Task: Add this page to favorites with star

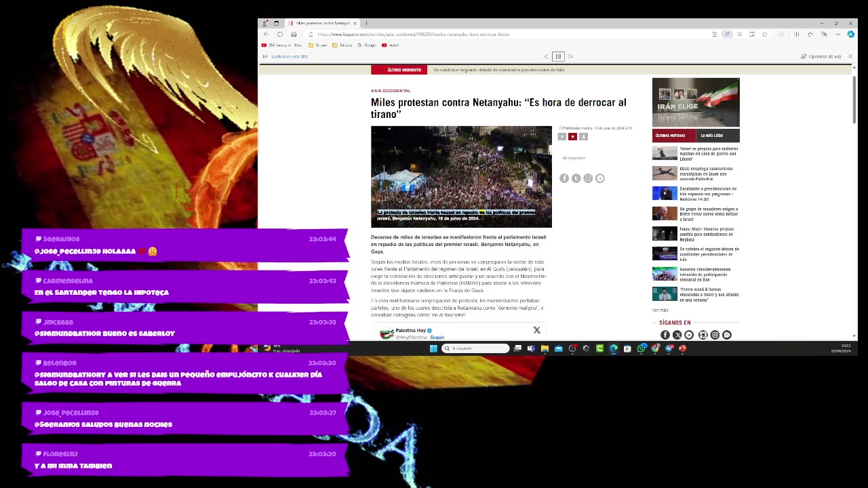Action: click(x=764, y=34)
